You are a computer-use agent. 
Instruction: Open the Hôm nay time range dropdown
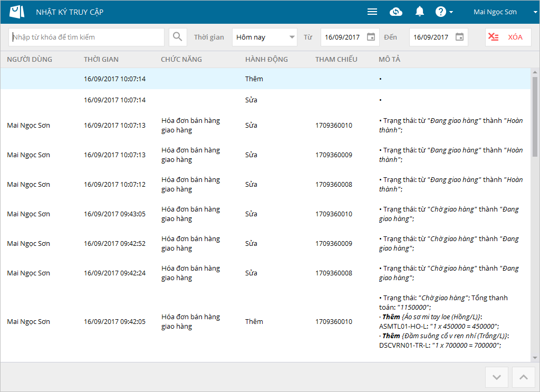click(265, 37)
